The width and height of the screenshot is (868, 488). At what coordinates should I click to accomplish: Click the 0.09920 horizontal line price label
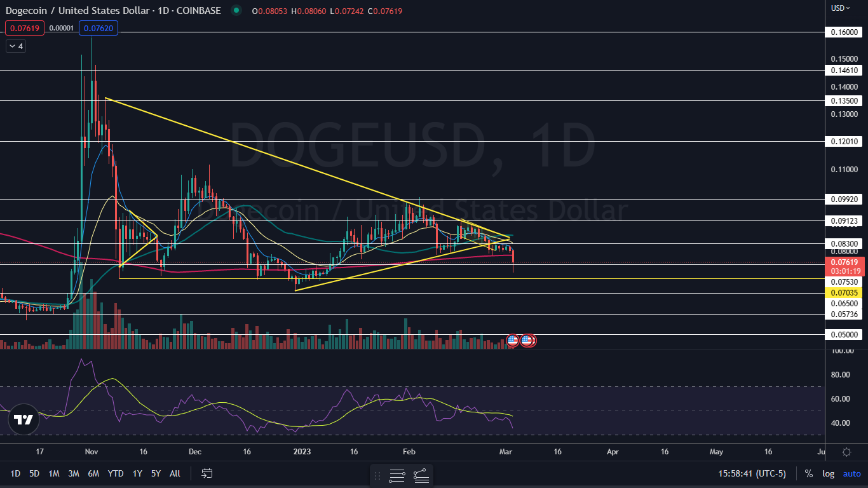coord(843,199)
